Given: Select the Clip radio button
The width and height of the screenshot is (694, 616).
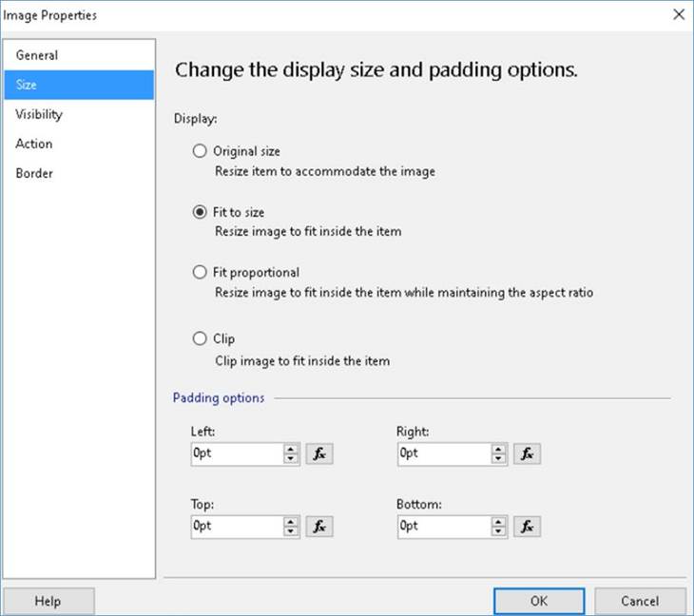Looking at the screenshot, I should coord(200,338).
